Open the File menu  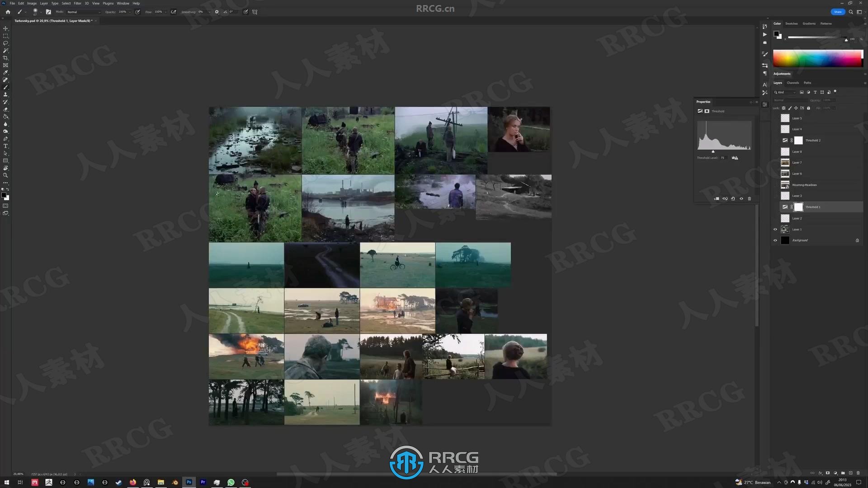[12, 3]
